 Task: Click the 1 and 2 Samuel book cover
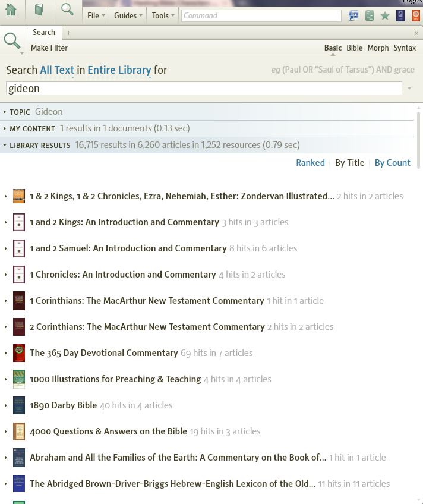coord(18,248)
